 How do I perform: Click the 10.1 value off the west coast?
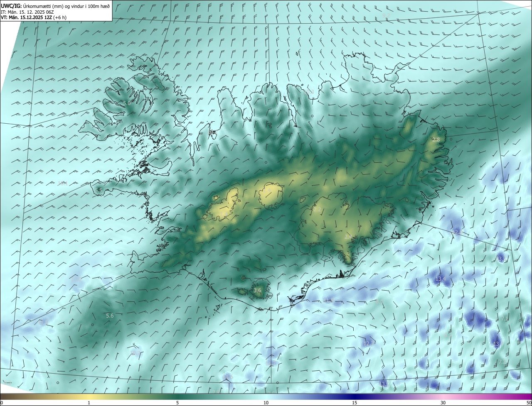click(62, 183)
